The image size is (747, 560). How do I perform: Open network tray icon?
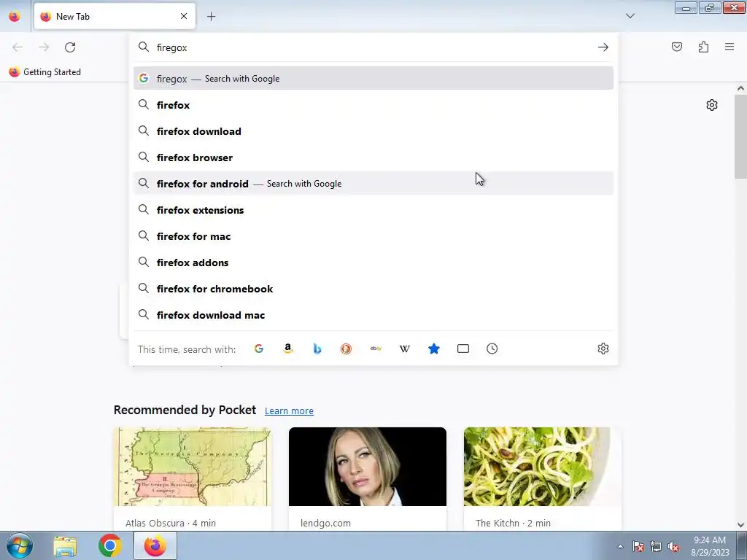click(656, 546)
